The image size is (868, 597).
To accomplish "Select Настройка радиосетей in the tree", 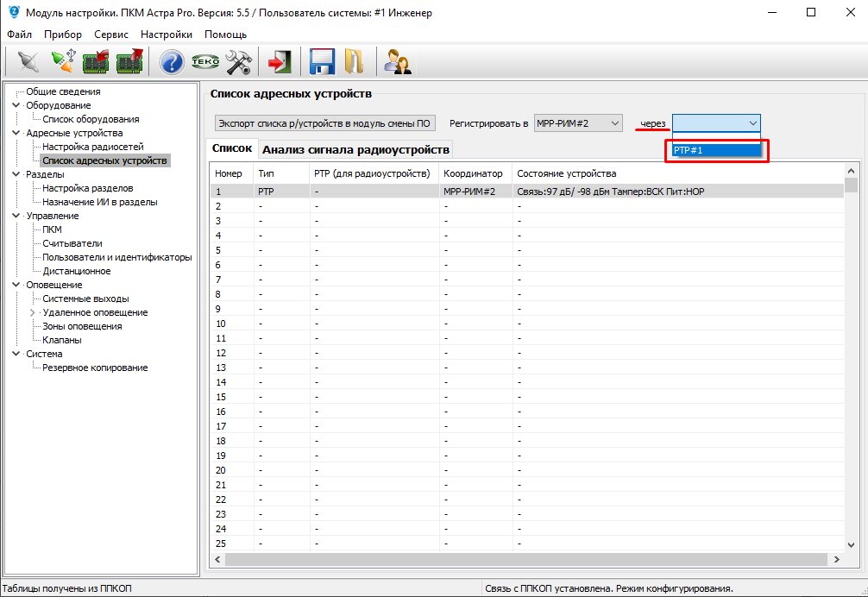I will (x=93, y=147).
